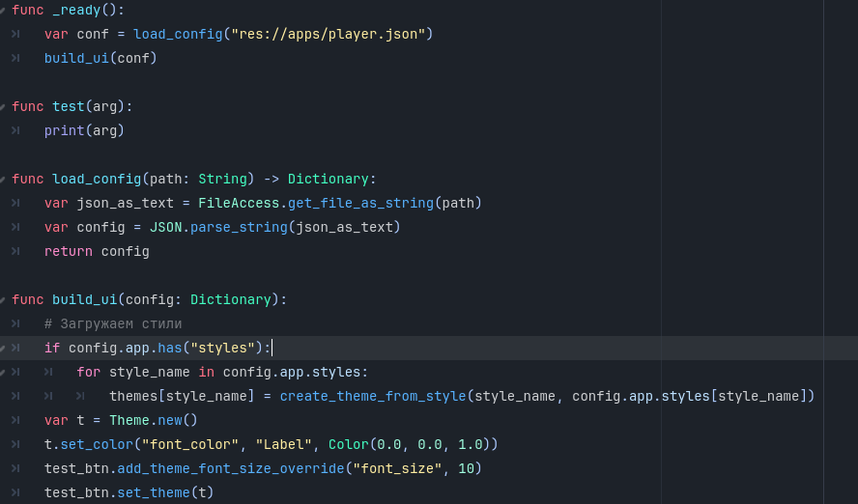Fold the for style_name loop
The width and height of the screenshot is (858, 504).
3,373
